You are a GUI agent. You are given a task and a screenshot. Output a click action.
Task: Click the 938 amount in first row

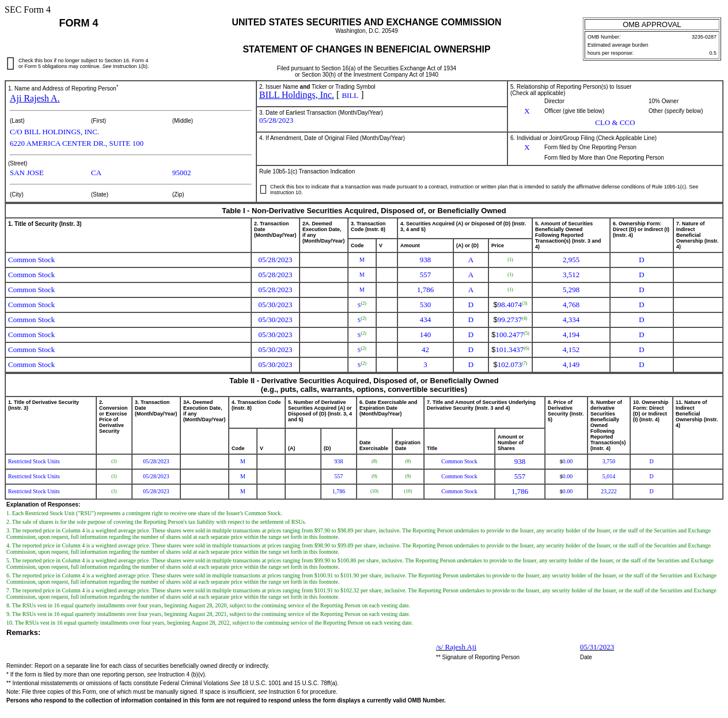[424, 259]
